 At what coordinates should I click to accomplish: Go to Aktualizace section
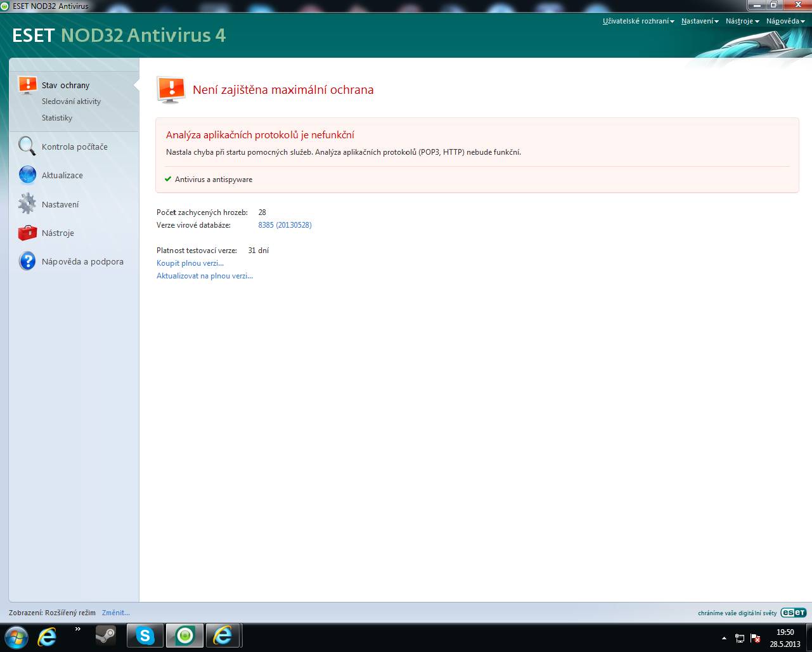[62, 175]
